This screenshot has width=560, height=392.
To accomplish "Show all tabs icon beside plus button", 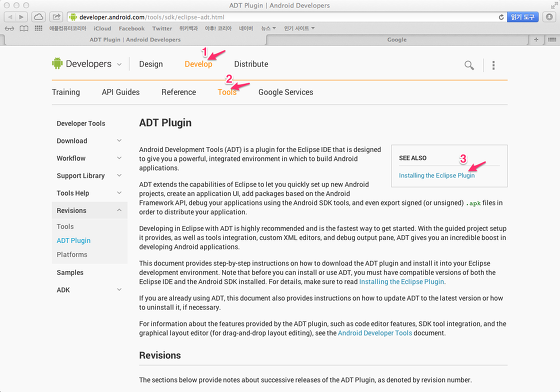I will pos(551,40).
